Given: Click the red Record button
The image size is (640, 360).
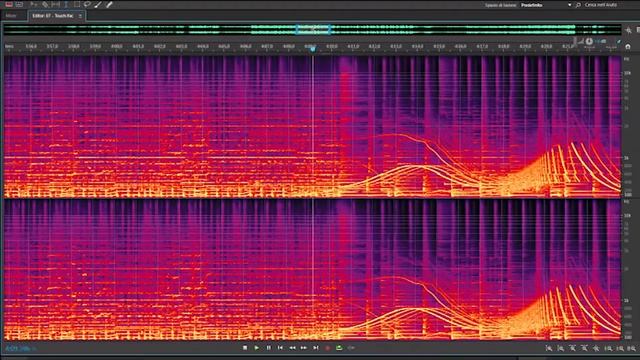Looking at the screenshot, I should (x=327, y=348).
